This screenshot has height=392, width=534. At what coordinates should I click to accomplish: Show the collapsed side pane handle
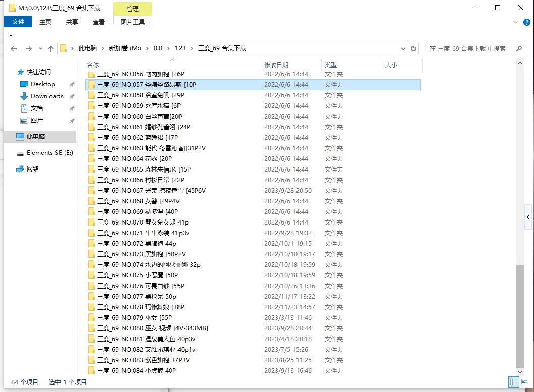coord(528,217)
